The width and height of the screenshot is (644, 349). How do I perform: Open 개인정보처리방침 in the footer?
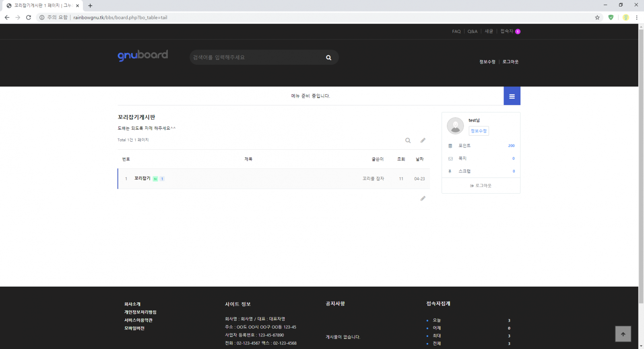point(140,312)
